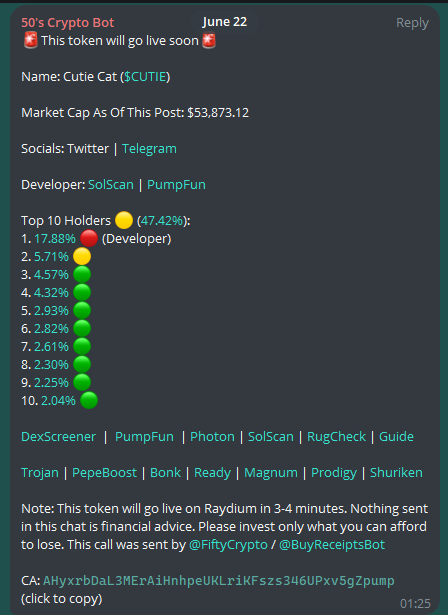
Task: Click the 'Socials: Twitter' text
Action: click(x=65, y=149)
